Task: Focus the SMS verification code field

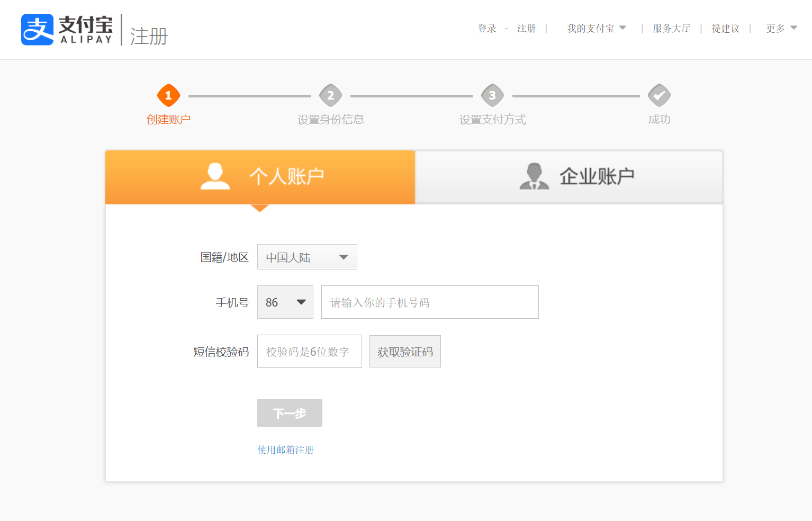Action: tap(310, 351)
